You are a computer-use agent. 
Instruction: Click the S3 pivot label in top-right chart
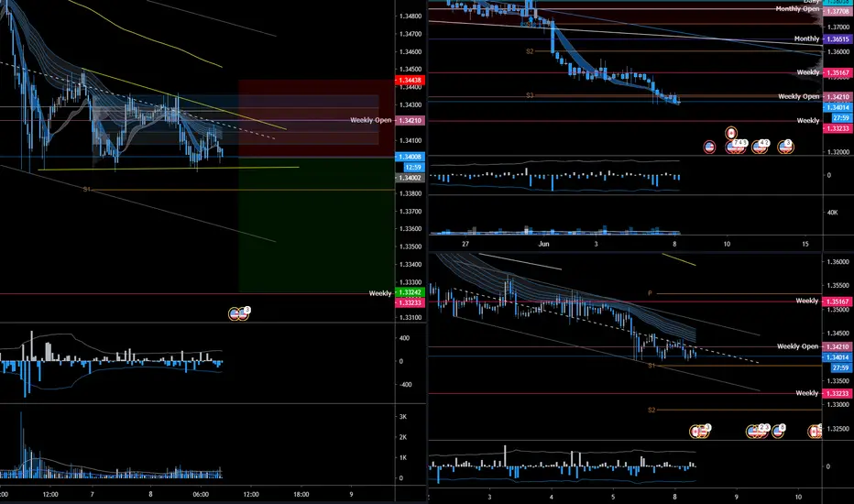pos(530,95)
